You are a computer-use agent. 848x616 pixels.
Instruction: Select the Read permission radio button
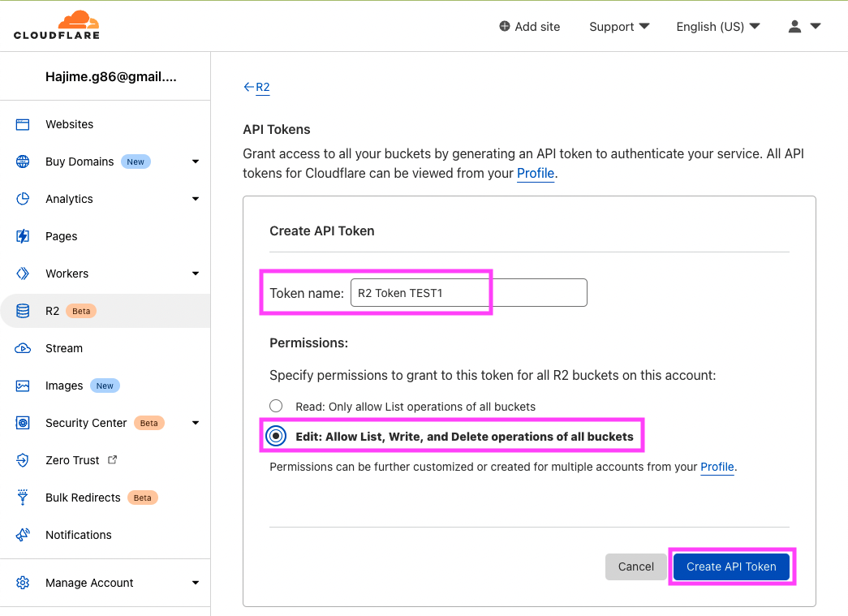click(x=276, y=405)
